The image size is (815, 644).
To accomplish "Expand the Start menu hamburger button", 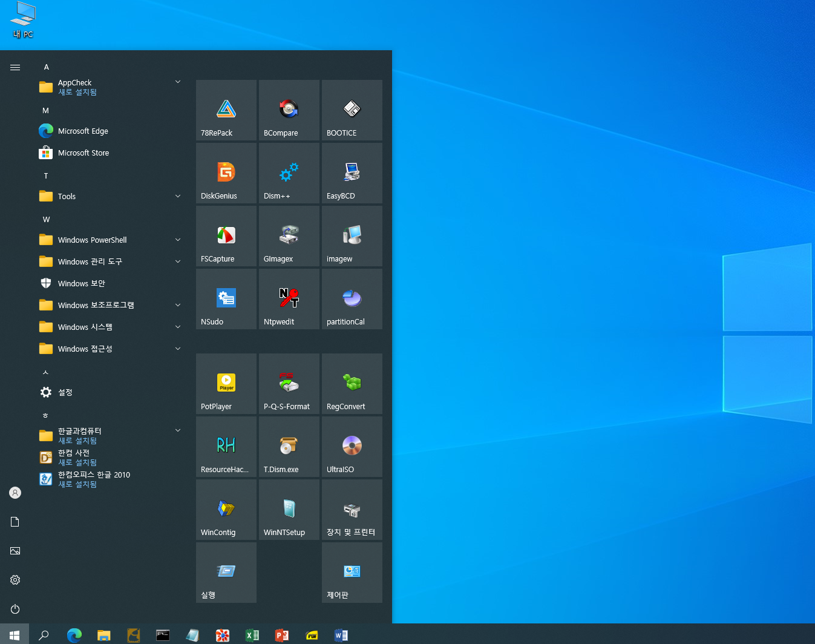I will (x=15, y=67).
